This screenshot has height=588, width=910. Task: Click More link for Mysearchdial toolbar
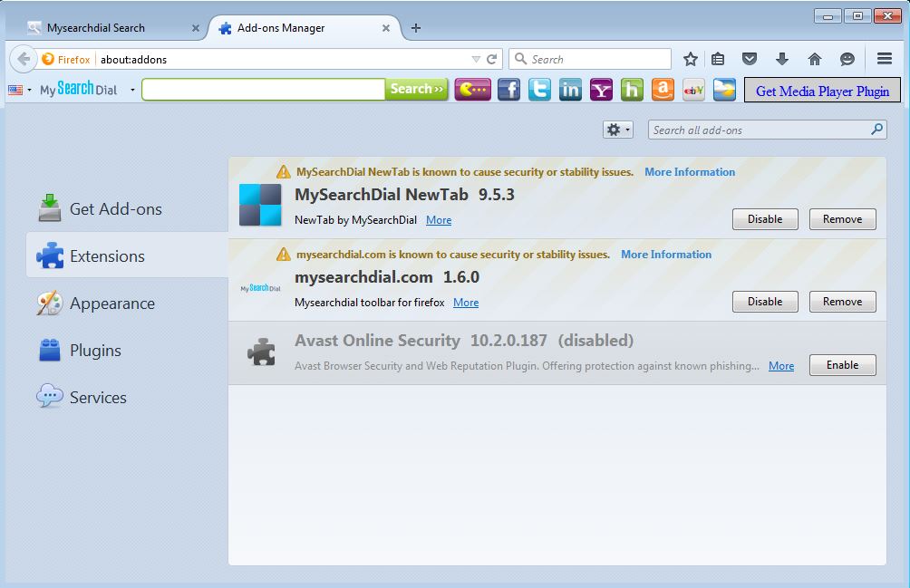[x=466, y=302]
